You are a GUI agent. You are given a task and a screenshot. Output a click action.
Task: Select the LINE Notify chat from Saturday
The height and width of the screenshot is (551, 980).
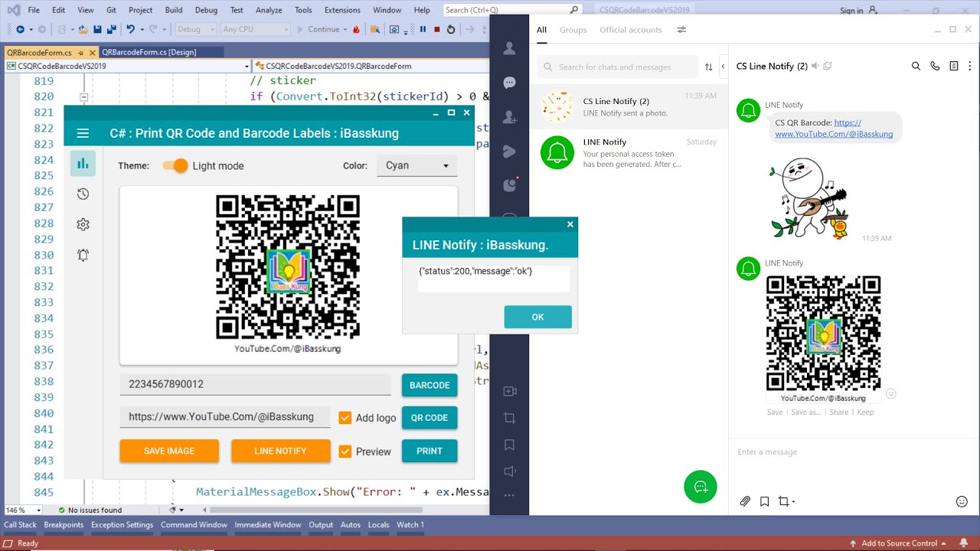tap(629, 152)
